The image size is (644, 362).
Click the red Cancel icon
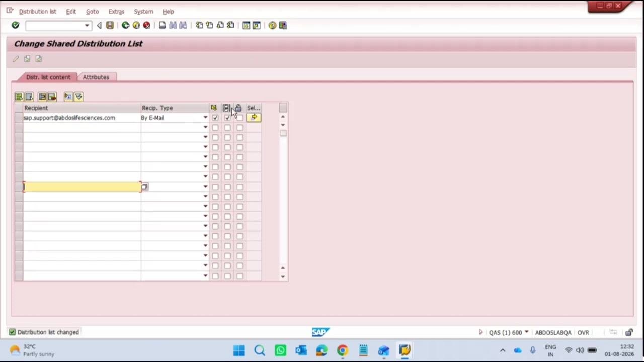point(146,25)
